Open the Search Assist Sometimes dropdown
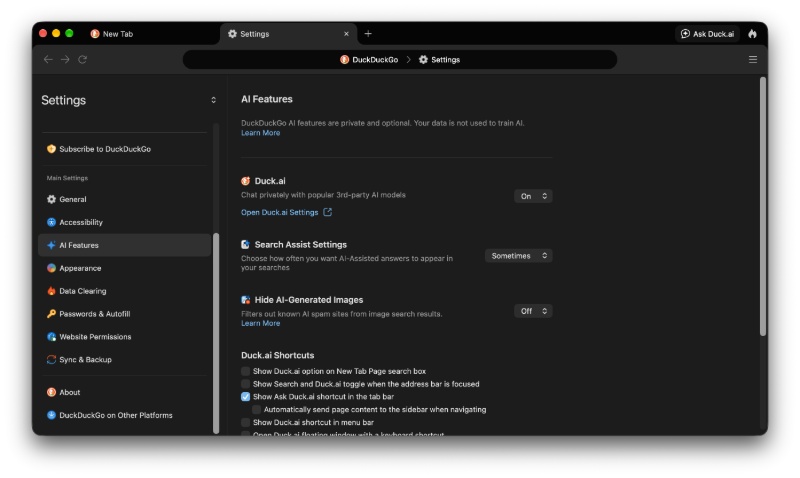The image size is (800, 478). pyautogui.click(x=519, y=256)
